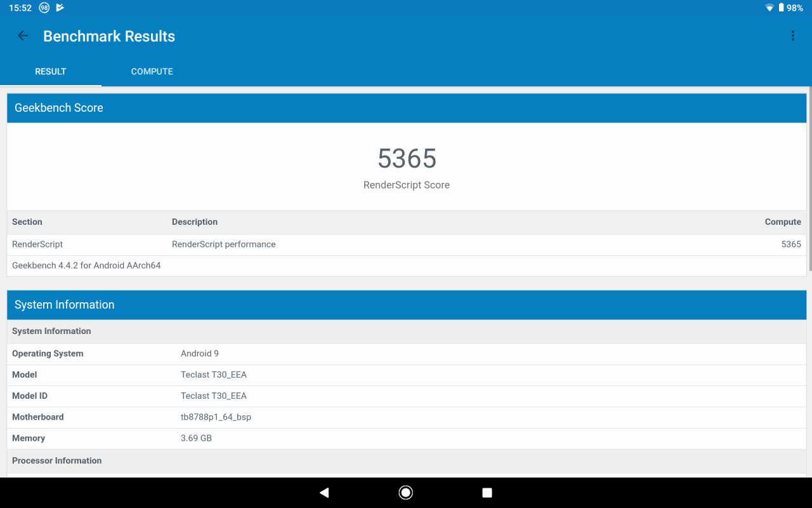
Task: Select the Memory row label
Action: 29,439
